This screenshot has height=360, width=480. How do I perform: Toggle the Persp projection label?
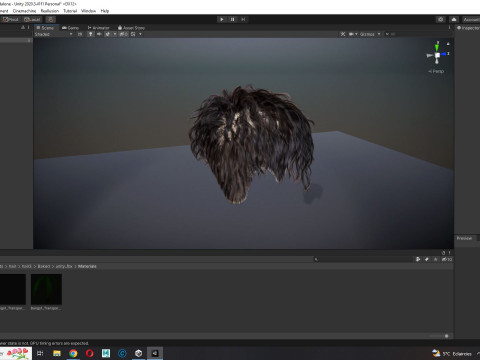[x=436, y=71]
